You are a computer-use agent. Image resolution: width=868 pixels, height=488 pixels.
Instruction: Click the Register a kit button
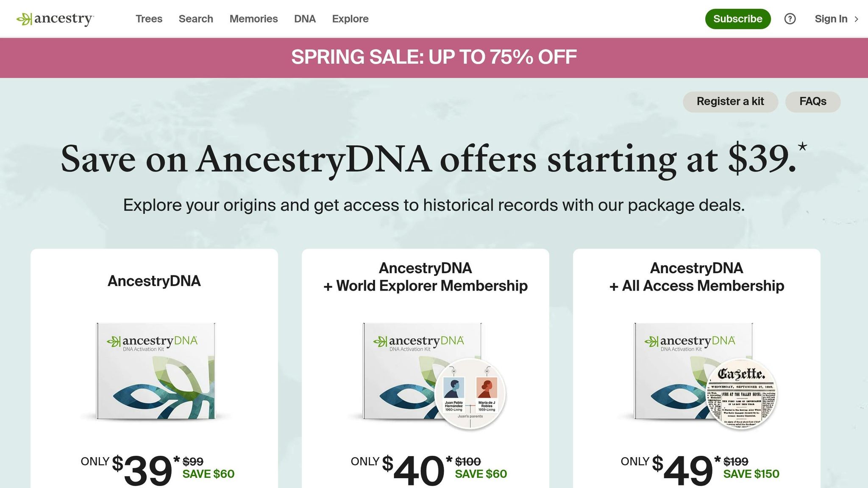[x=730, y=101]
